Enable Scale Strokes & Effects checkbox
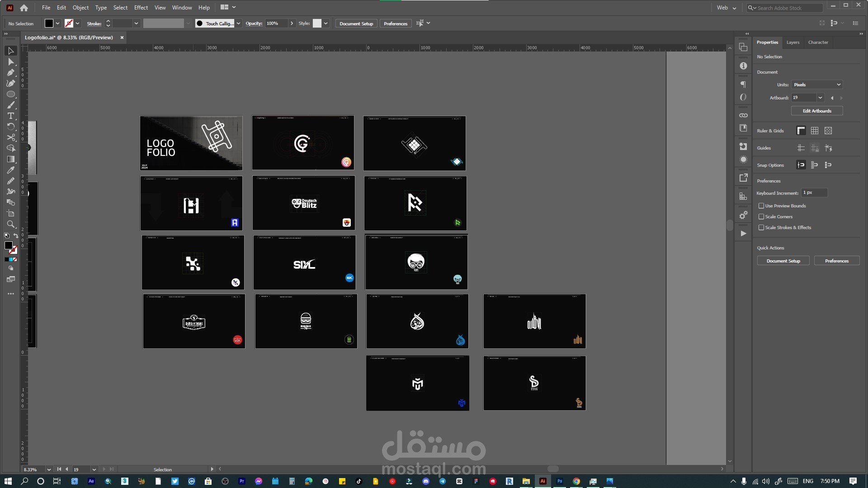This screenshot has width=868, height=488. click(761, 227)
